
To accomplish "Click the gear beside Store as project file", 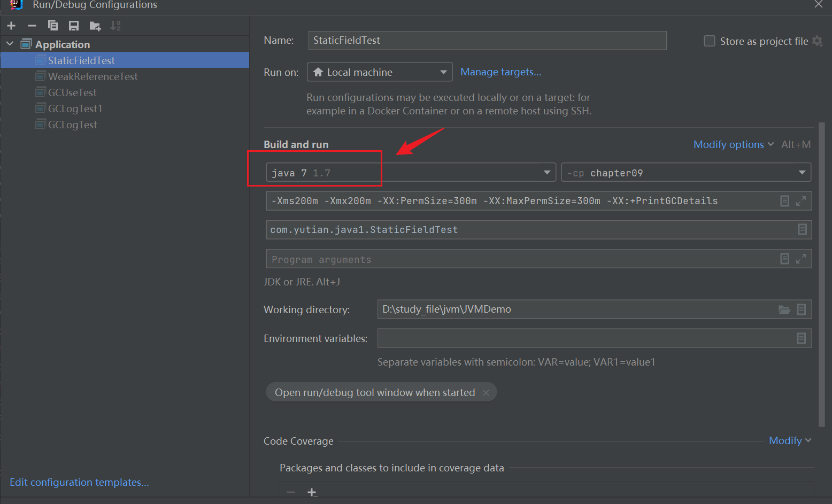I will [817, 41].
